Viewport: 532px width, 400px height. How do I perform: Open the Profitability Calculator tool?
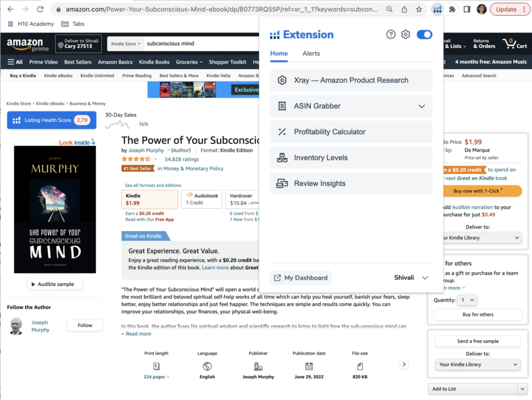point(351,131)
